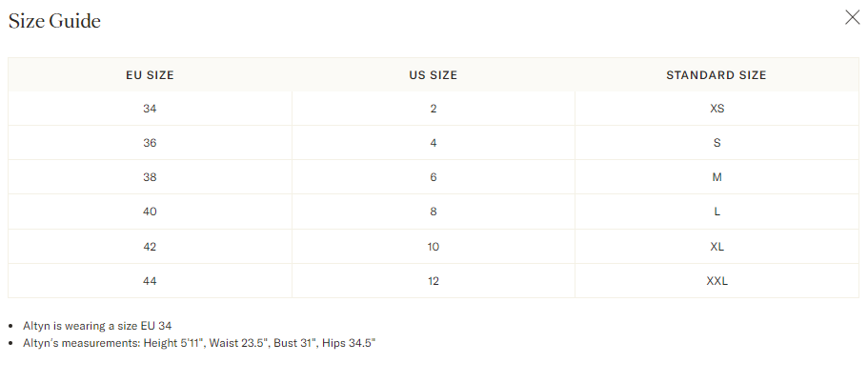Click US size 10 cell
The image size is (868, 383).
[x=434, y=247]
